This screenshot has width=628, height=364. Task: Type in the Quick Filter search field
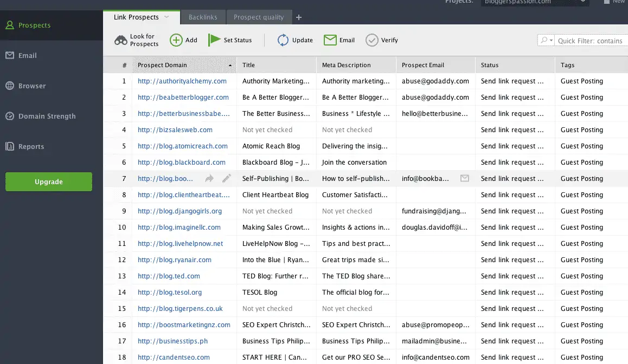(x=591, y=41)
